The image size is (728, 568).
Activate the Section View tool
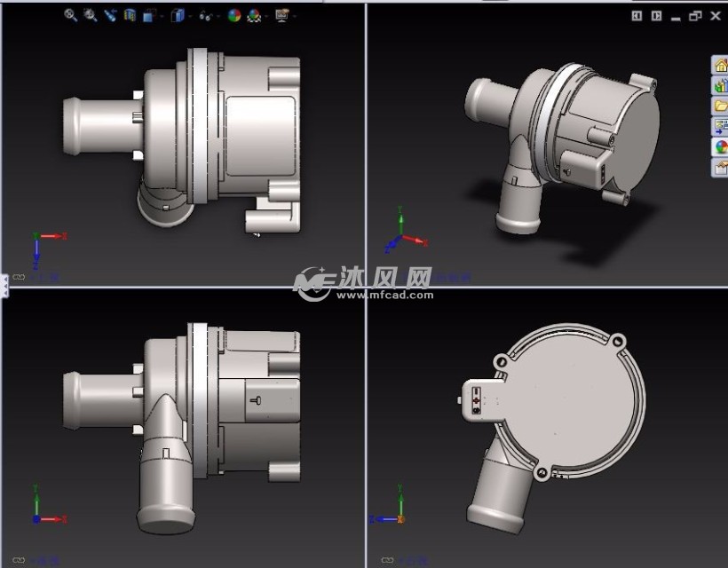pyautogui.click(x=130, y=15)
